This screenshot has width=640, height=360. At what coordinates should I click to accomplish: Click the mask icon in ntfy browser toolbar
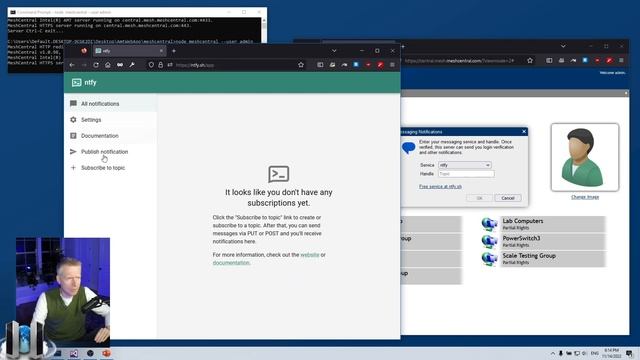(120, 65)
